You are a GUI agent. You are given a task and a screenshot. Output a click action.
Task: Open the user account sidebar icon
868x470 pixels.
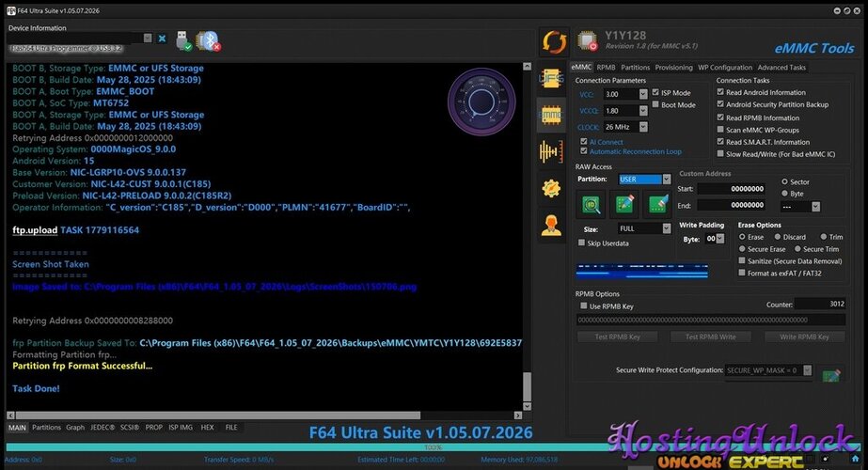(x=551, y=226)
